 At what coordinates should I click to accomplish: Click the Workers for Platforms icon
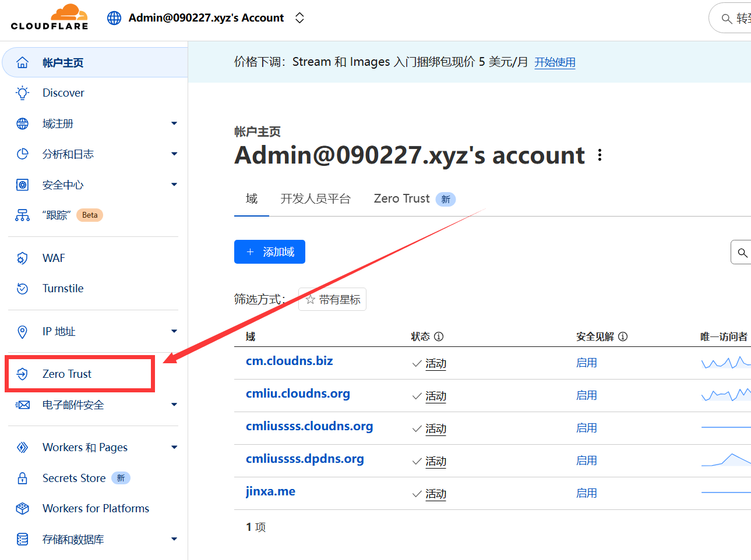tap(22, 509)
